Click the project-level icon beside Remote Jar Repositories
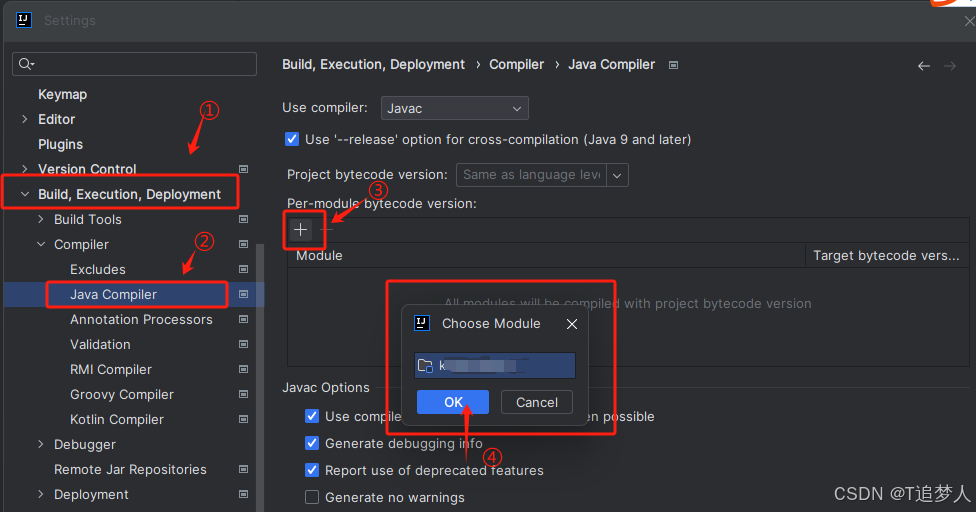 244,470
